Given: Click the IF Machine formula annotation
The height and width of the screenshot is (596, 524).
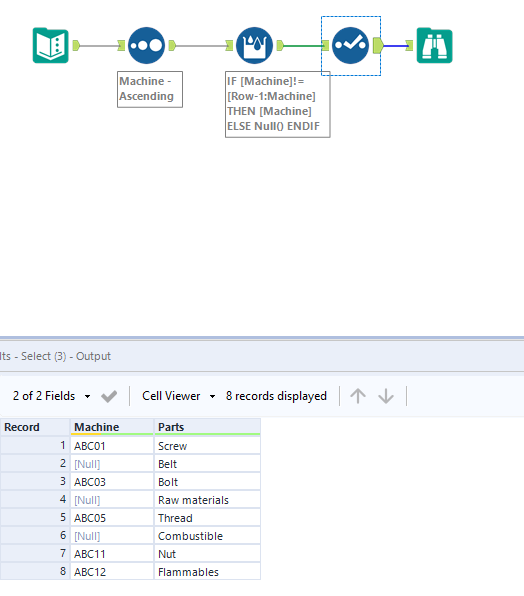Looking at the screenshot, I should coord(277,104).
